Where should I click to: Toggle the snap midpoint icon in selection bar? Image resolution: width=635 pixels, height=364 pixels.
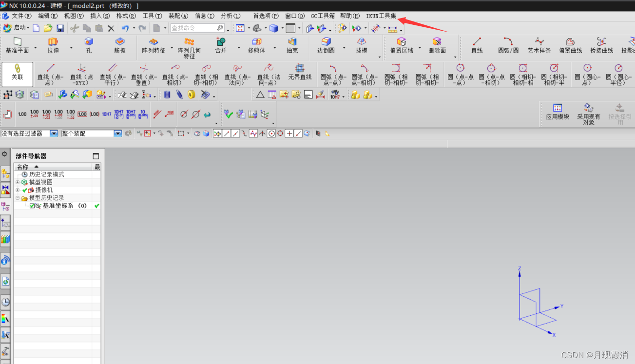tap(236, 134)
